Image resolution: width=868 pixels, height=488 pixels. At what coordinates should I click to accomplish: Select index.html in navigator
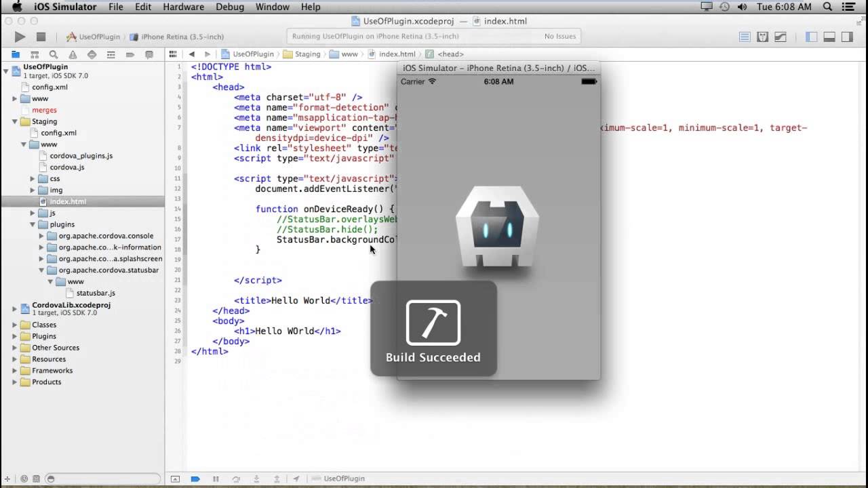tap(67, 201)
